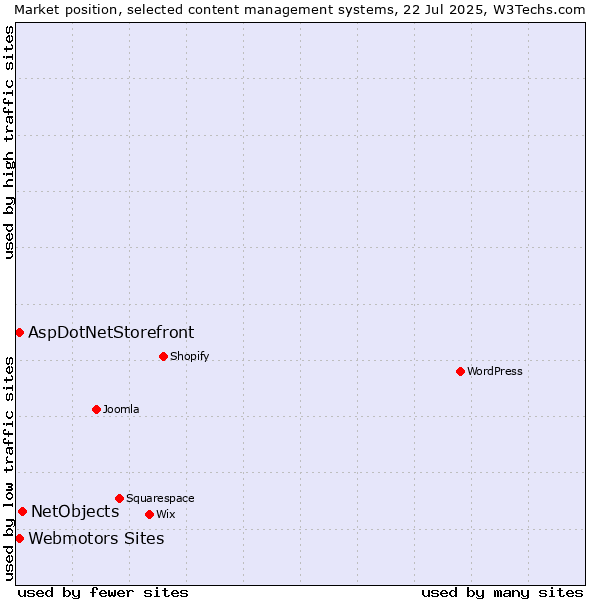Screen dimensions: 600x600
Task: Click the red Shopify data point
Action: click(x=163, y=357)
